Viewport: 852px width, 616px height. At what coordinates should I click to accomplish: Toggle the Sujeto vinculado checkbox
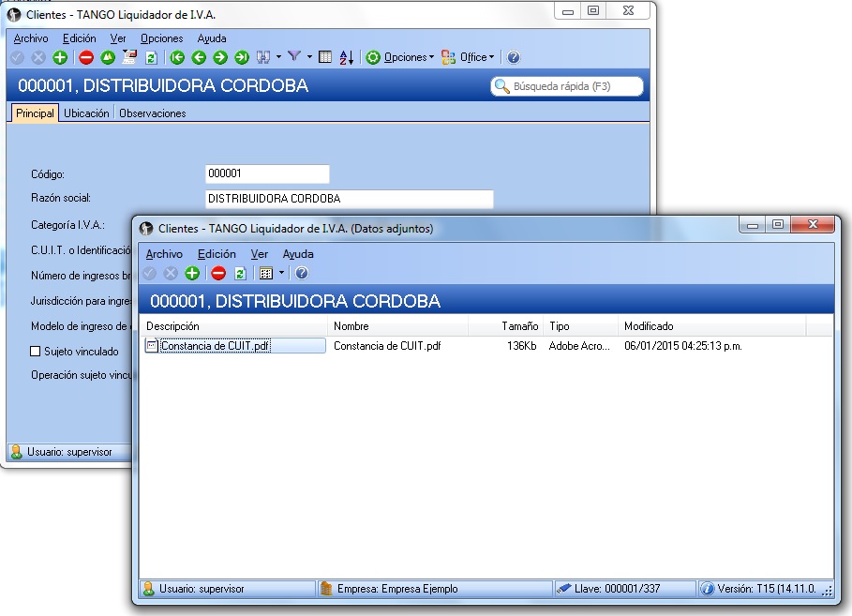coord(36,352)
